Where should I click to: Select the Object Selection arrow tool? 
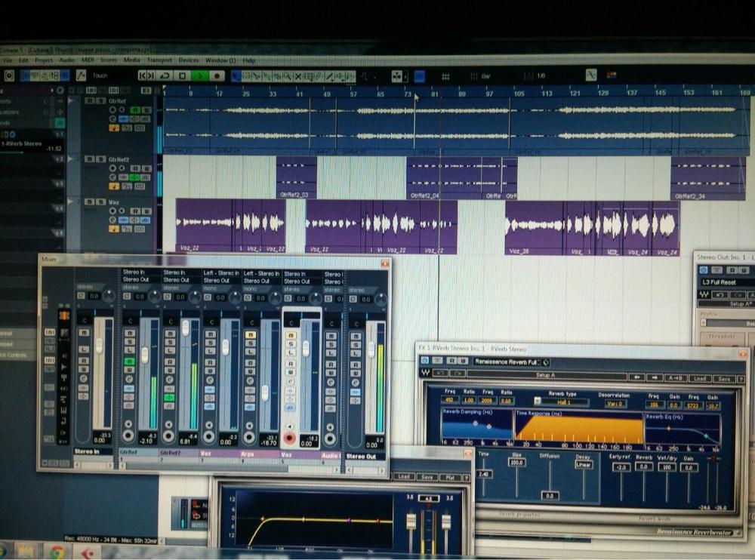(236, 75)
